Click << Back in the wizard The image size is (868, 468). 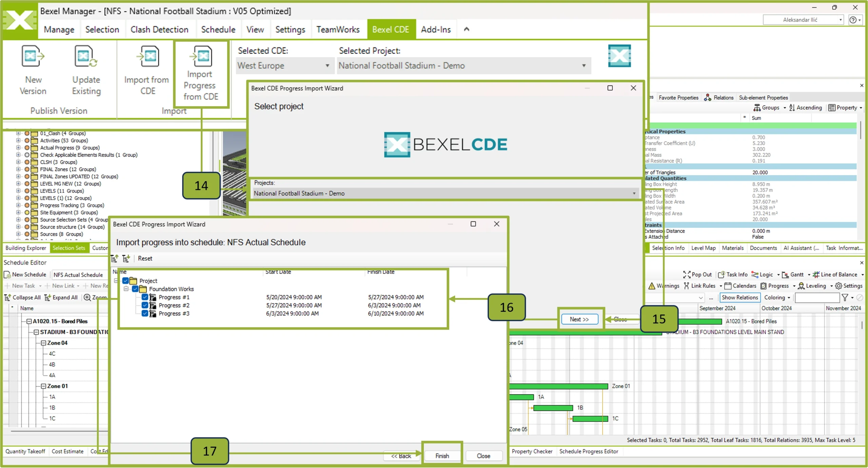(x=401, y=456)
